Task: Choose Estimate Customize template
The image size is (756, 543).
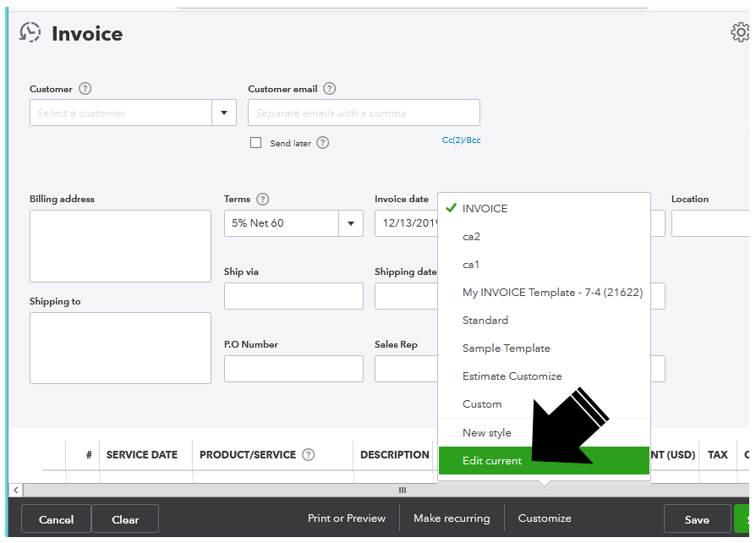Action: [x=544, y=376]
